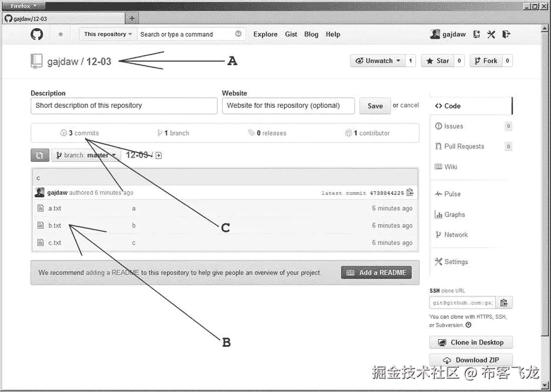Open the a.txt file
The image size is (551, 392).
point(55,208)
